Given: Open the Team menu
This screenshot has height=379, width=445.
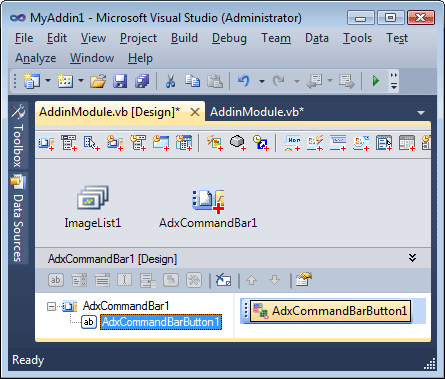Looking at the screenshot, I should (x=276, y=38).
